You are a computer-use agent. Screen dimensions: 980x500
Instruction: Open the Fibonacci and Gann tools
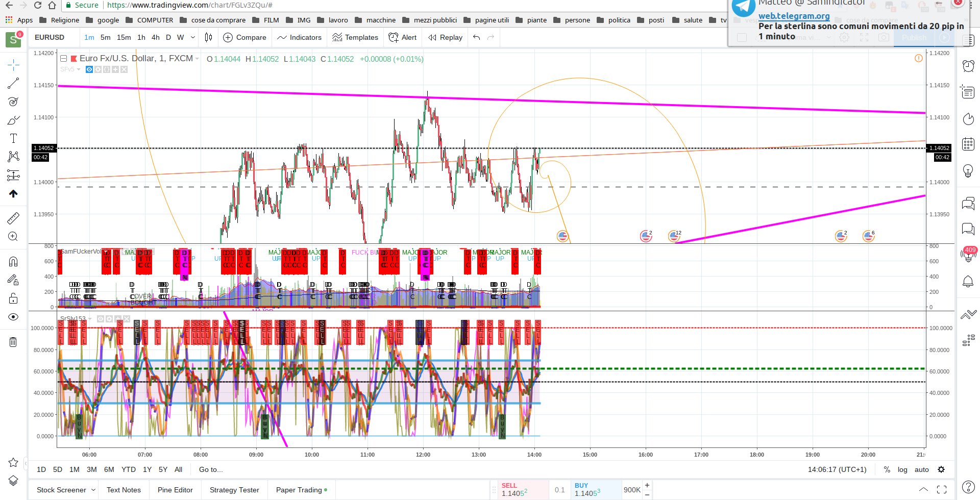tap(13, 102)
